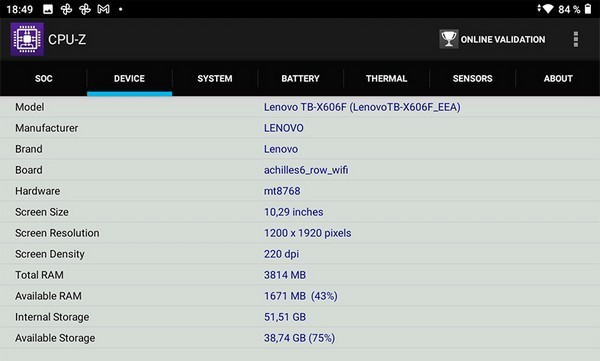Tap the Gmail notification icon in status bar
This screenshot has height=361, width=600.
click(x=103, y=9)
